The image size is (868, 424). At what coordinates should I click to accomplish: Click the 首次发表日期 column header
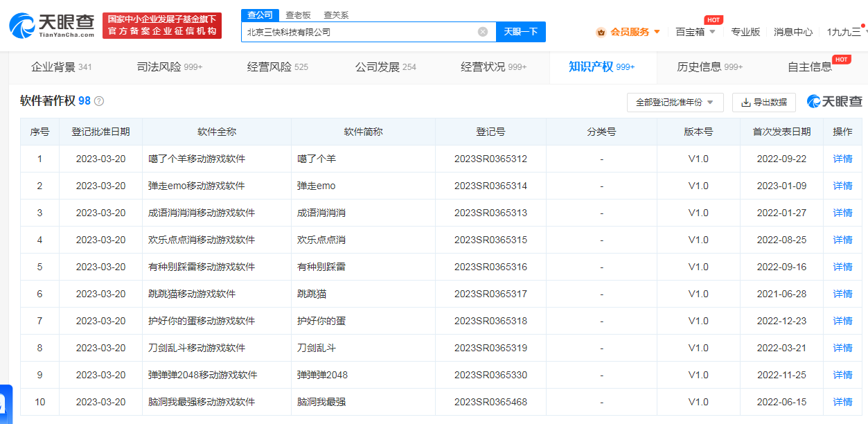(x=781, y=132)
